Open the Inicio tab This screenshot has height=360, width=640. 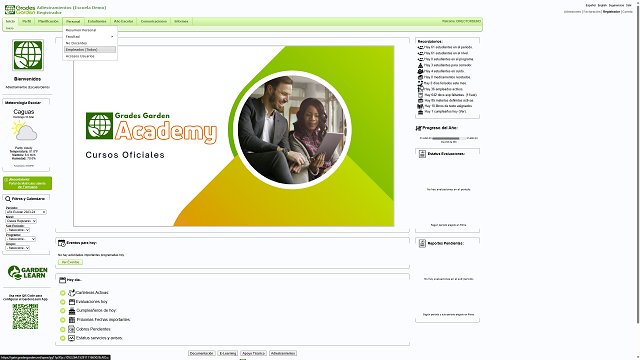10,21
